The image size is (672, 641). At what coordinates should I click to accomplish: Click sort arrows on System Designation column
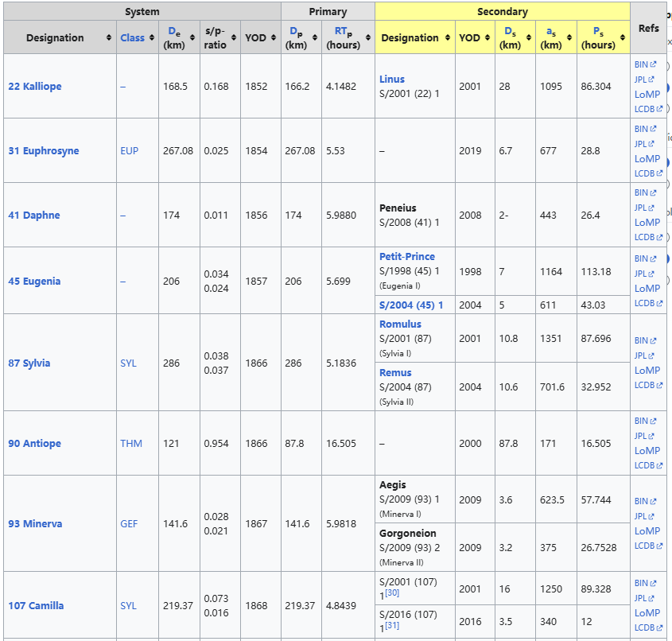pos(108,38)
